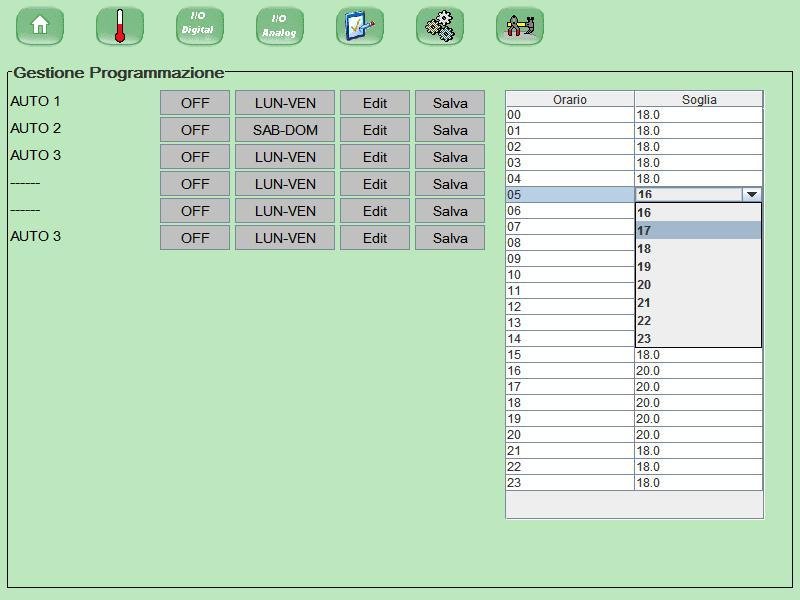This screenshot has width=800, height=600.
Task: Change the SAB-DOM selector for AUTO 2
Action: coord(284,129)
